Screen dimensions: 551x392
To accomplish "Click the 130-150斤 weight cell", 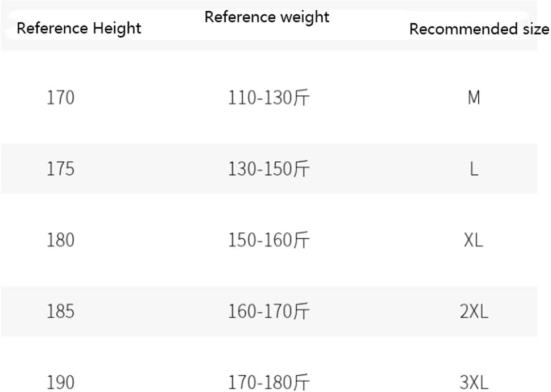I will click(x=269, y=169).
